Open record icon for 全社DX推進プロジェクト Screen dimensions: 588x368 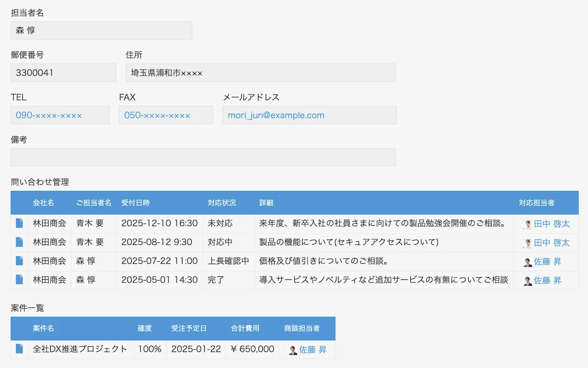pos(19,349)
